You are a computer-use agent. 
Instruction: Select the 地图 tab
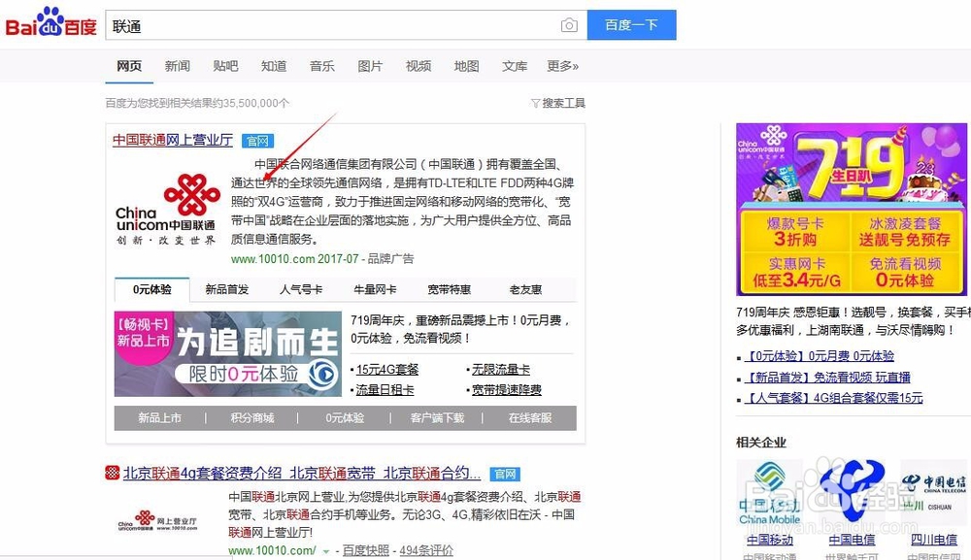(466, 66)
